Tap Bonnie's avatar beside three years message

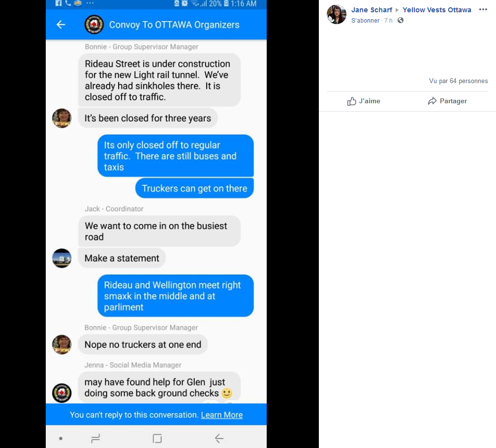coord(62,118)
